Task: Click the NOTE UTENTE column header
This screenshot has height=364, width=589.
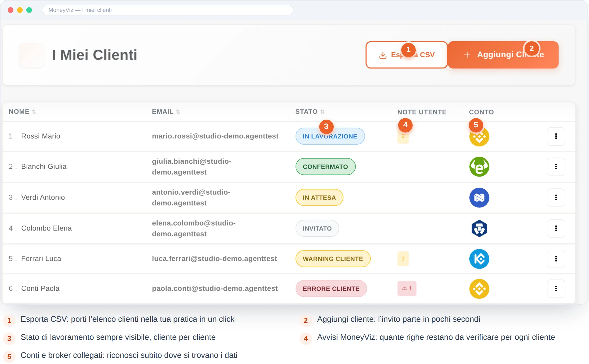Action: click(x=422, y=112)
